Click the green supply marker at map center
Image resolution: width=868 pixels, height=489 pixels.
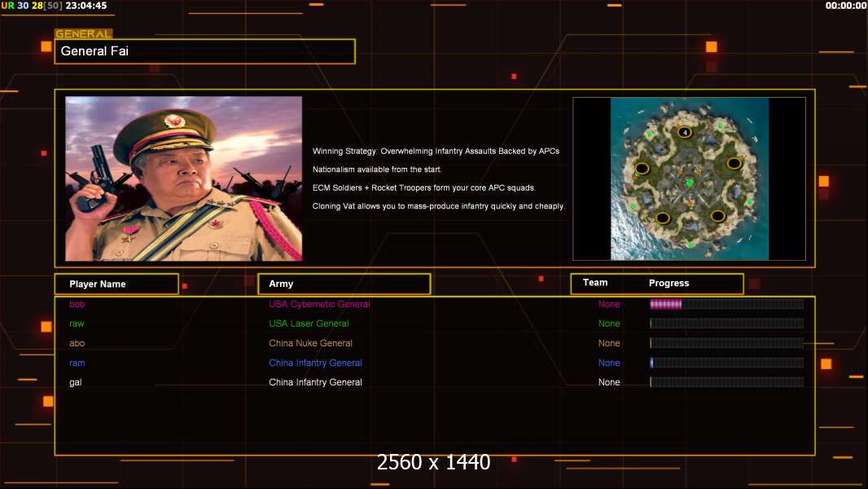pos(690,183)
